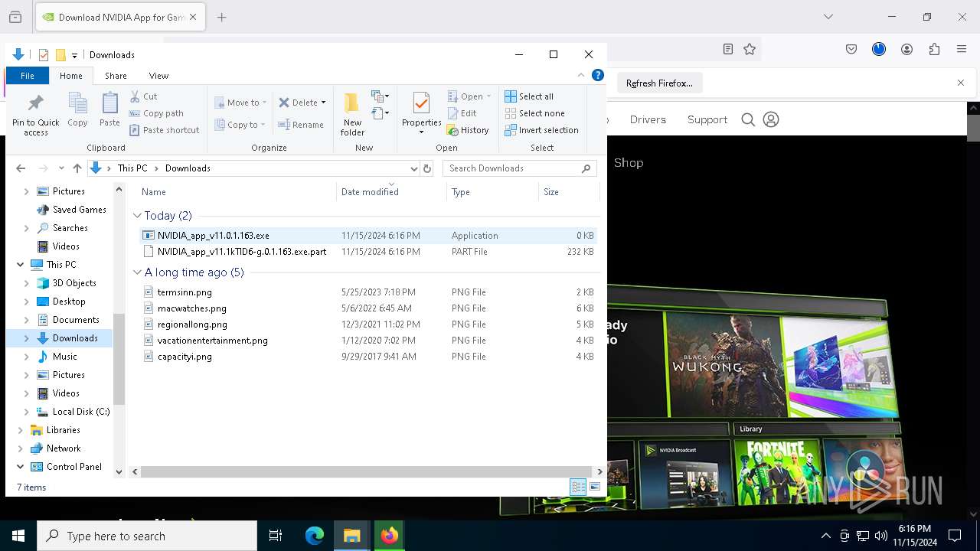Open Firefox reader view icon

(727, 49)
